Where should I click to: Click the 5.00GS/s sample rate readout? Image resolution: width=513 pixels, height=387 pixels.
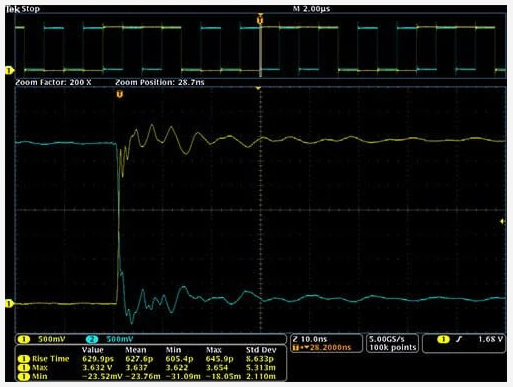(x=387, y=339)
